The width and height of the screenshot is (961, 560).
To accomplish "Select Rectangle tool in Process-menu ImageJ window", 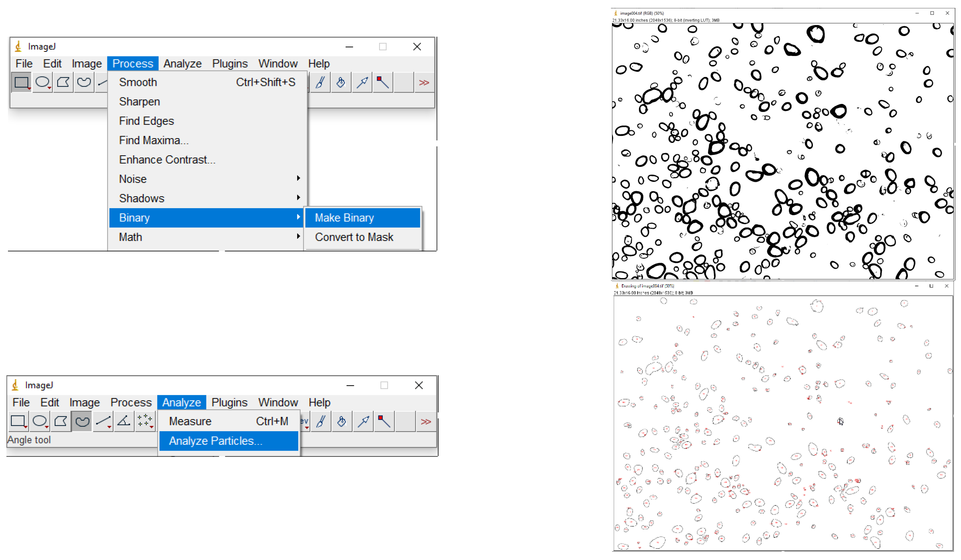I will 21,82.
